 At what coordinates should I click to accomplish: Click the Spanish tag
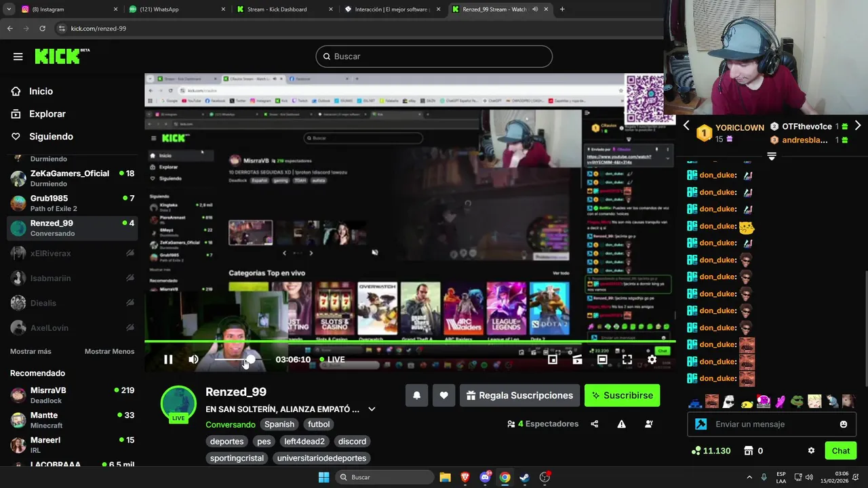tap(279, 424)
